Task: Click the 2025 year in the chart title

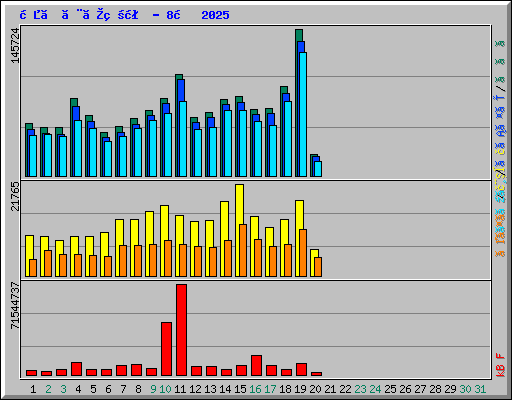Action: (x=215, y=15)
